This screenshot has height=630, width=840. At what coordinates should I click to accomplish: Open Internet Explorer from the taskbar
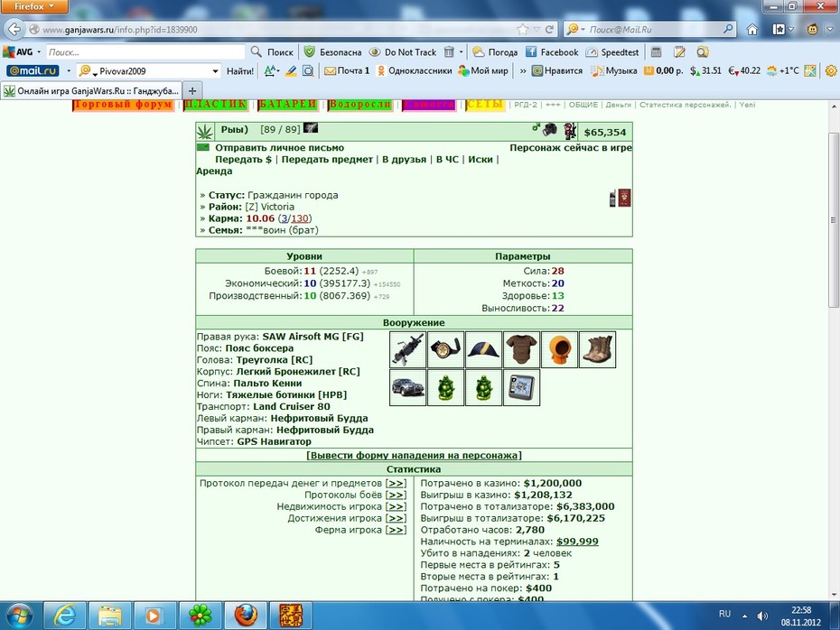(x=65, y=616)
